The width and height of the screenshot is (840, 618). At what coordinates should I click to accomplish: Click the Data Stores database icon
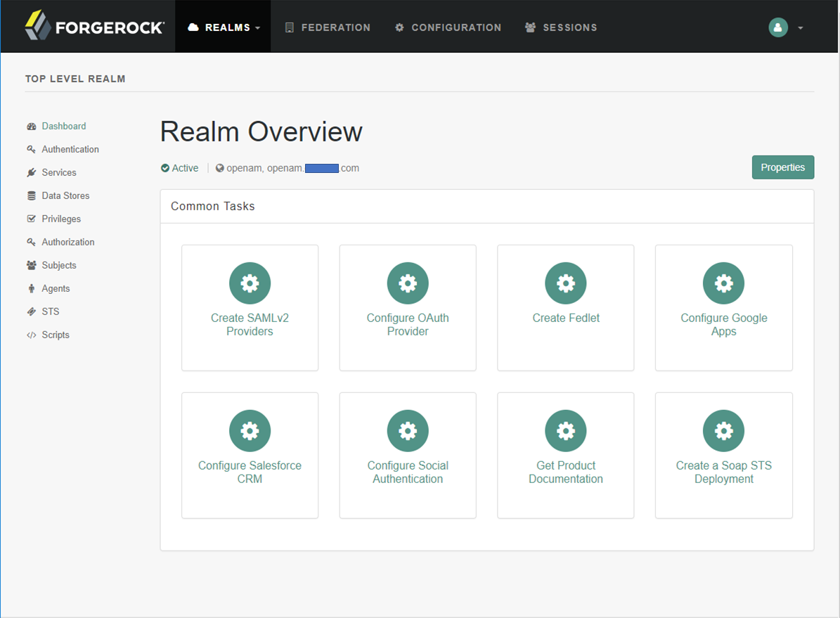coord(31,196)
